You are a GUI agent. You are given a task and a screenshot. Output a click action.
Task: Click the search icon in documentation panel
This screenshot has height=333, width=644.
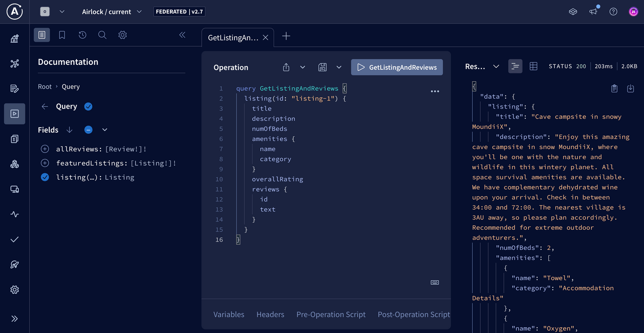[102, 35]
